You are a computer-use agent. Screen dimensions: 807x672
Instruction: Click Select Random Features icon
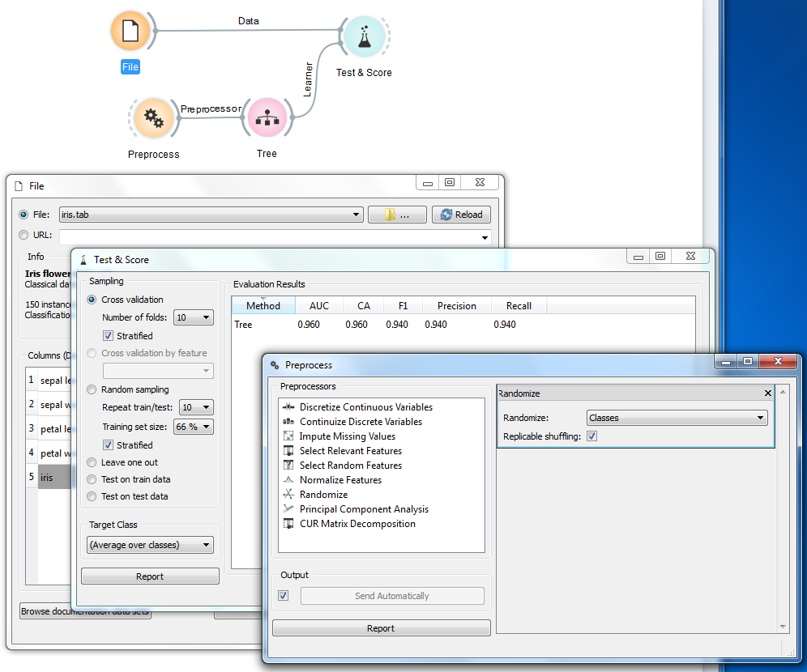pos(288,466)
